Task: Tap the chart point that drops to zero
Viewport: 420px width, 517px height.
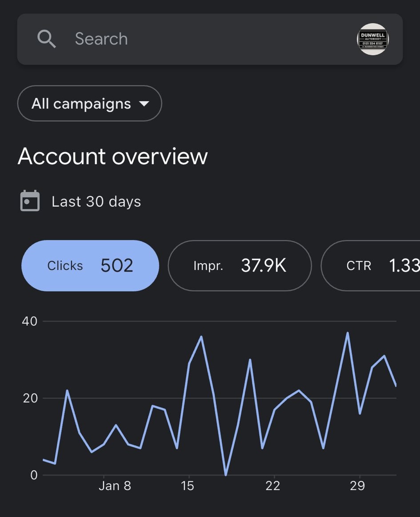Action: pyautogui.click(x=226, y=475)
